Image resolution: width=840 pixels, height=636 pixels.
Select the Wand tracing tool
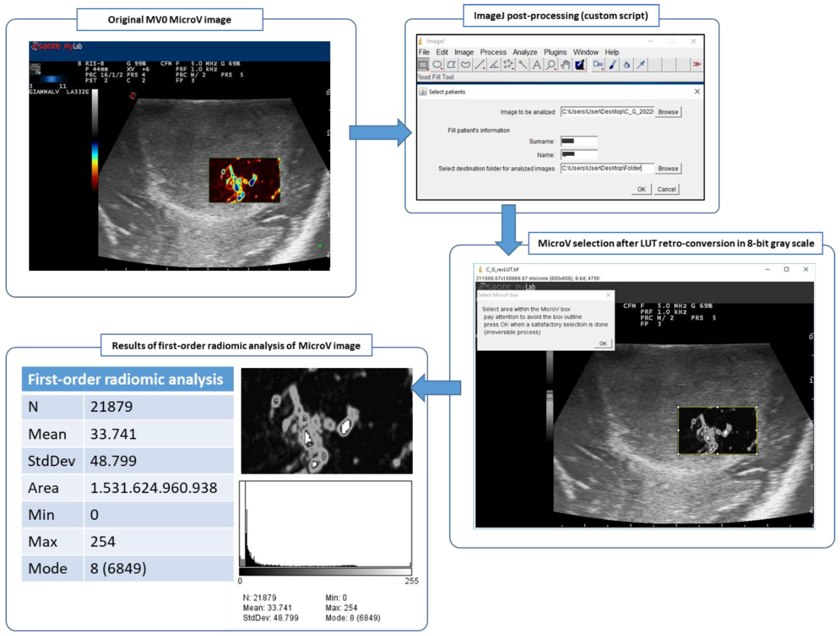point(522,65)
